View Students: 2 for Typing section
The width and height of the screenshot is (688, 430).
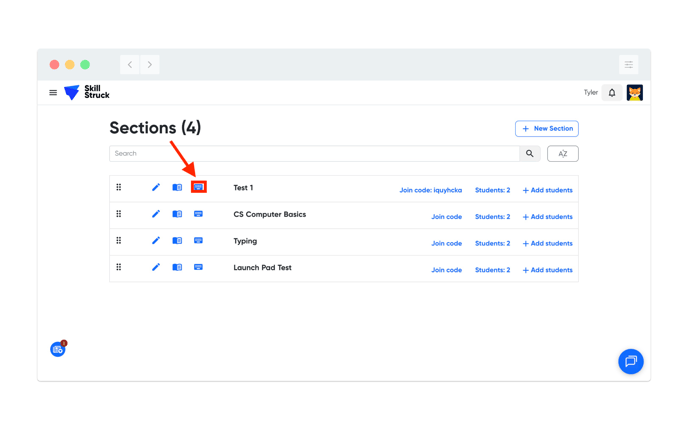(x=492, y=243)
